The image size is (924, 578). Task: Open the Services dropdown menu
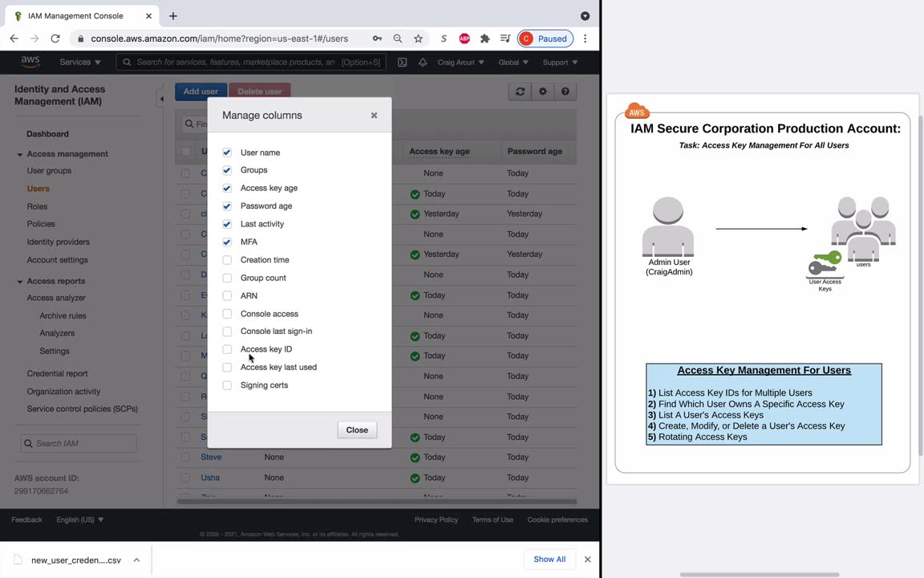point(80,62)
